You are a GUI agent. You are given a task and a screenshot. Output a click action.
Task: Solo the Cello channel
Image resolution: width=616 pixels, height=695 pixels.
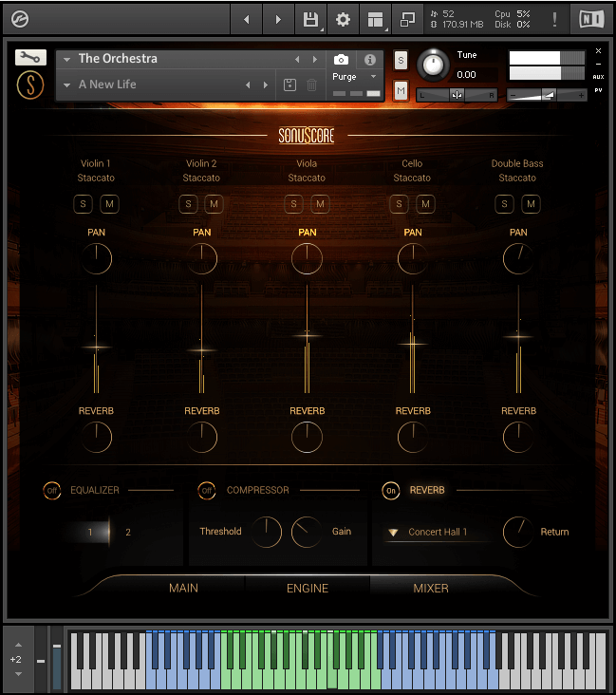coord(399,204)
